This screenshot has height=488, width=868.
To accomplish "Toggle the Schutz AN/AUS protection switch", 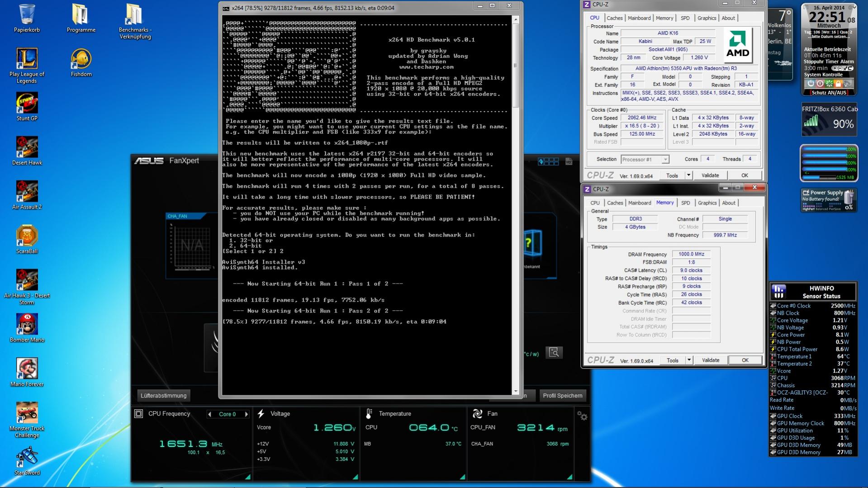I will [829, 93].
